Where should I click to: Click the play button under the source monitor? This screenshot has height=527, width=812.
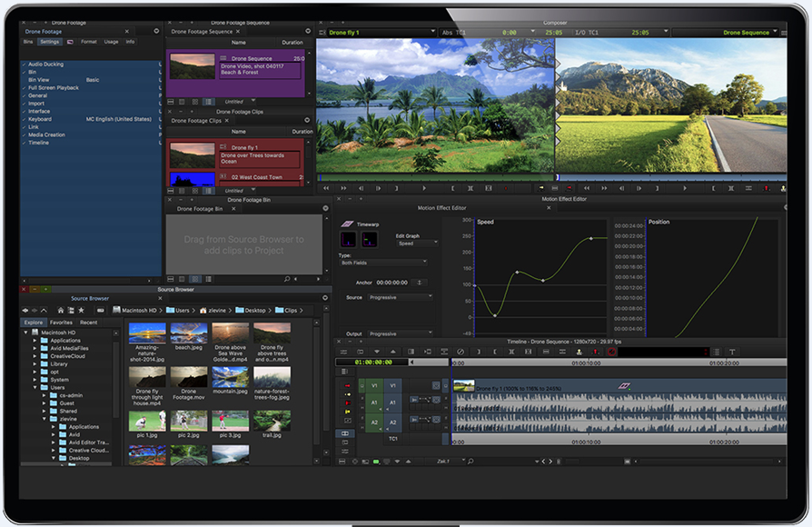(423, 188)
